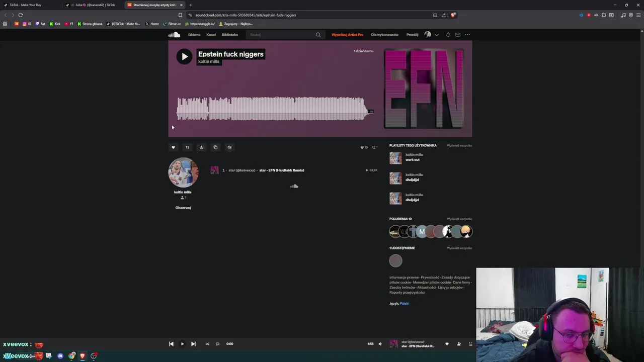Click playlist artwork EFN cover image
The image size is (644, 362).
click(424, 88)
